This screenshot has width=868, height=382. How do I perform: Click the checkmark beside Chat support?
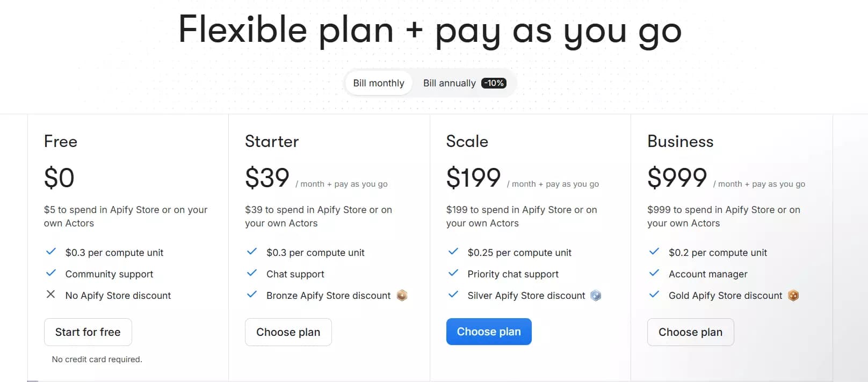pyautogui.click(x=251, y=273)
